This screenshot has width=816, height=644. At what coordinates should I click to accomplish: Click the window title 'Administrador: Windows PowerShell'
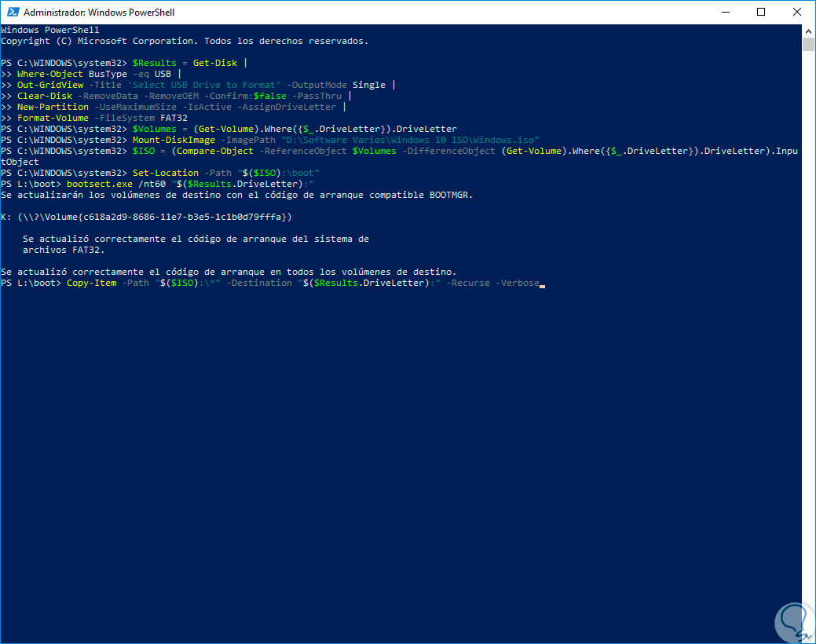(99, 12)
